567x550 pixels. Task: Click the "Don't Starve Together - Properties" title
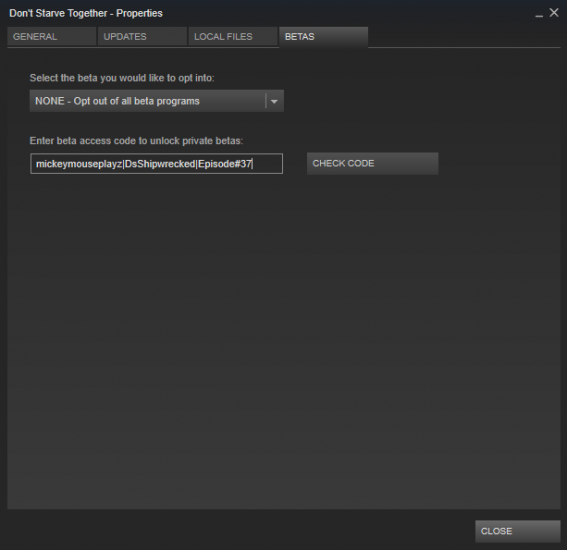[x=86, y=13]
